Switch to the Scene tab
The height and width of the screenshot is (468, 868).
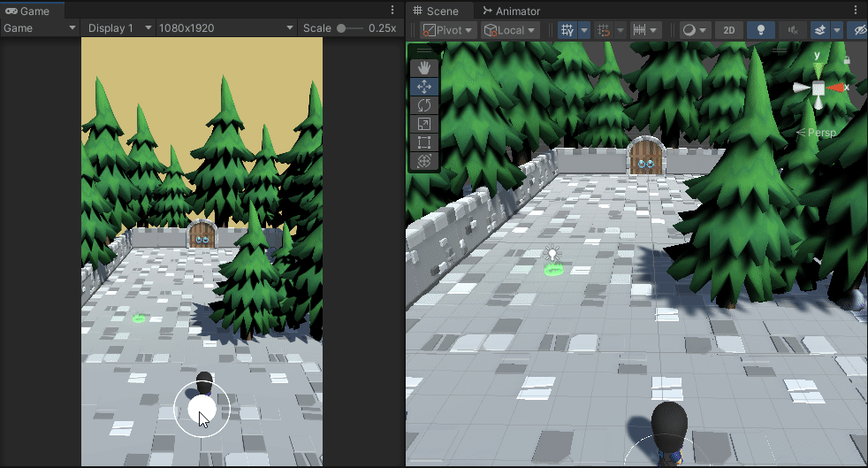437,12
